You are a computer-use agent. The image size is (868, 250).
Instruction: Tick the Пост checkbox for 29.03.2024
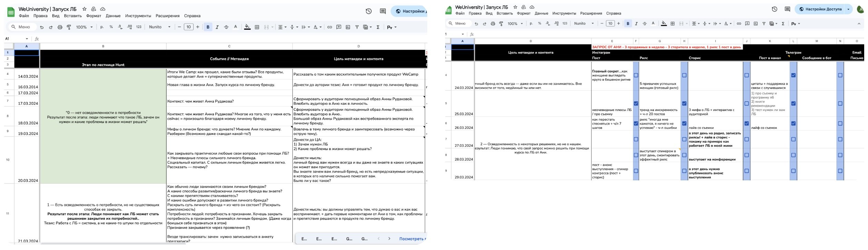636,171
